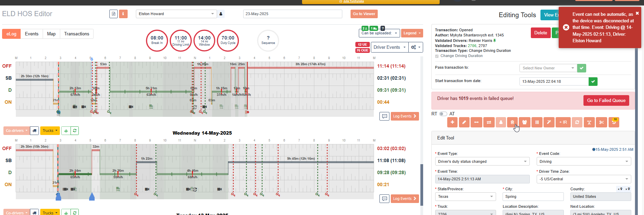Click the Event Time field
This screenshot has width=644, height=215.
tap(482, 179)
